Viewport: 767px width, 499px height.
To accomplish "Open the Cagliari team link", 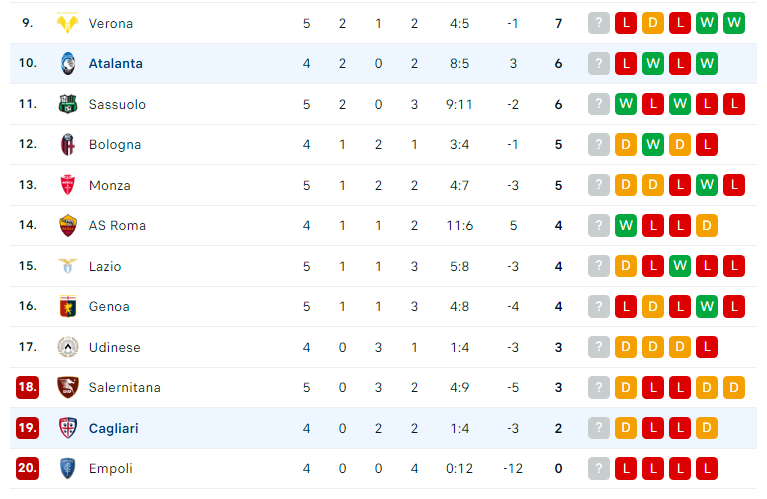I will (x=113, y=429).
